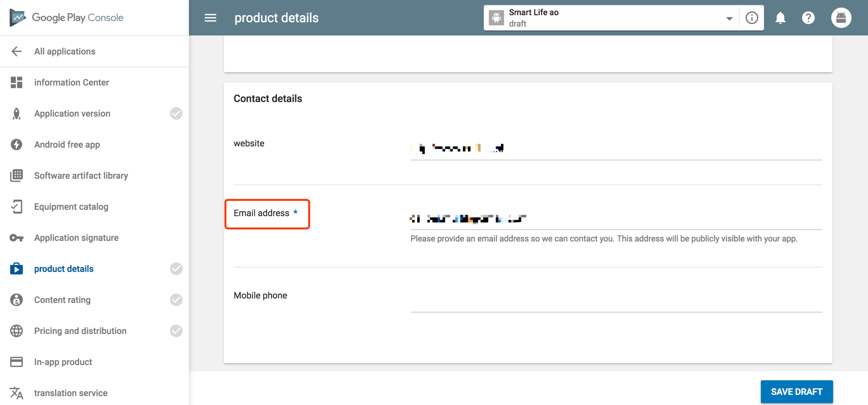Click the Mobile phone label

coord(260,296)
